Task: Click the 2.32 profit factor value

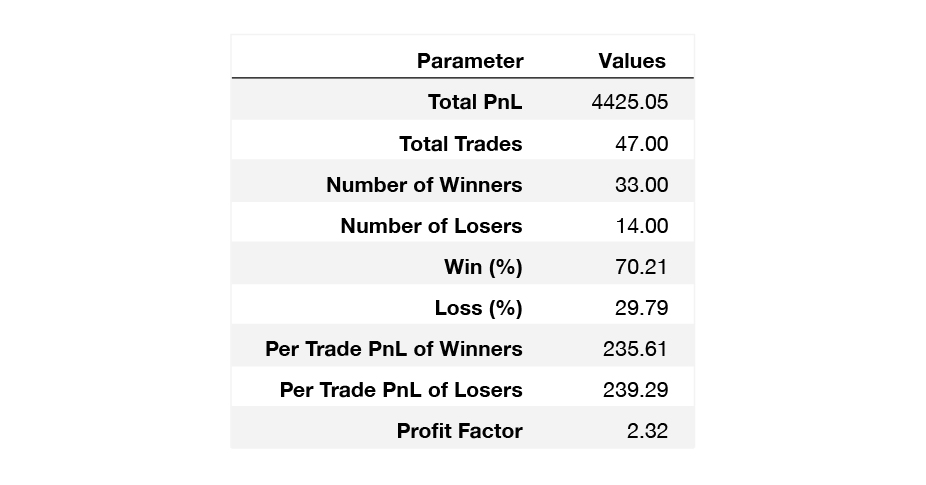Action: (x=648, y=431)
